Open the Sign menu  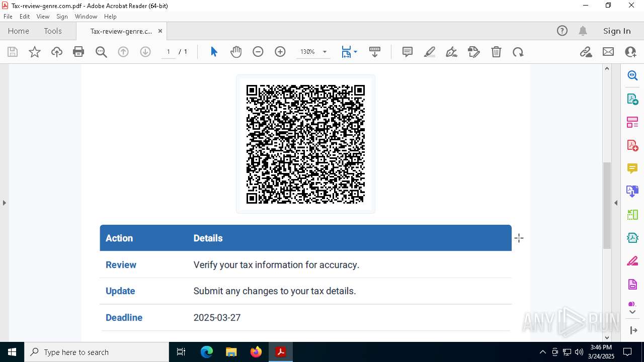[x=62, y=17]
